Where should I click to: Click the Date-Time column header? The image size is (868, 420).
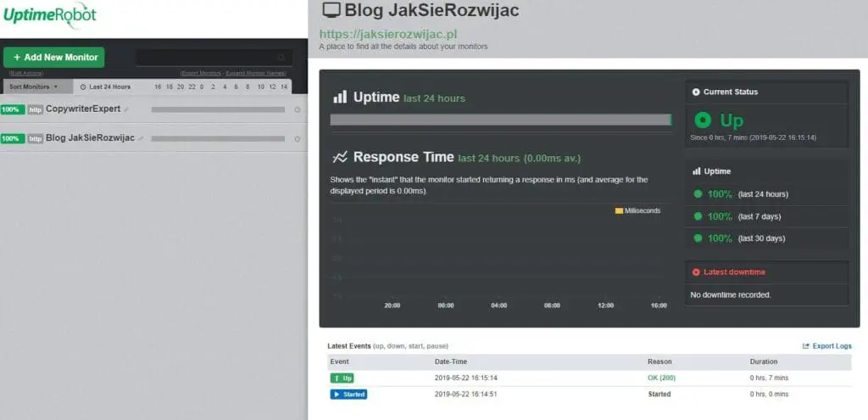point(451,361)
